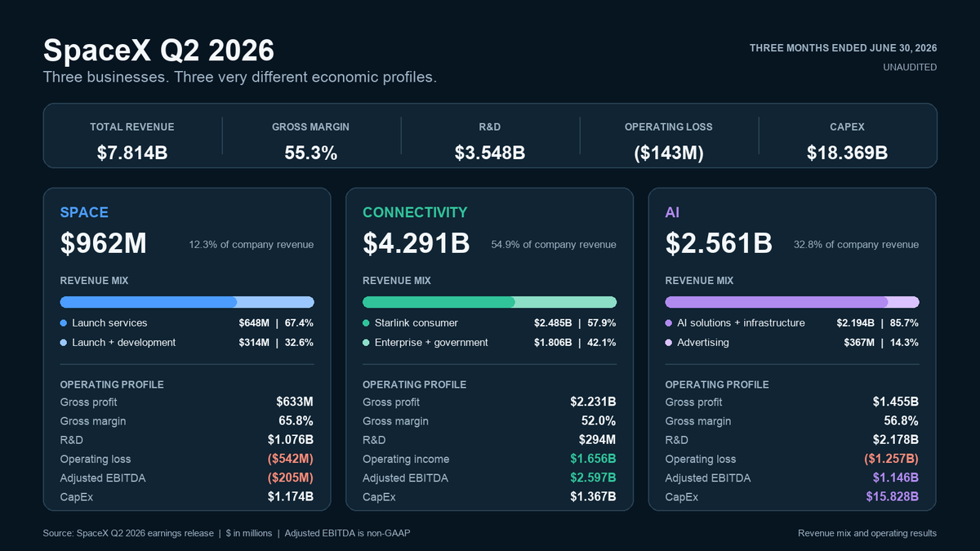The image size is (980, 551).
Task: Click '54.9% of company revenue'
Action: pos(554,245)
